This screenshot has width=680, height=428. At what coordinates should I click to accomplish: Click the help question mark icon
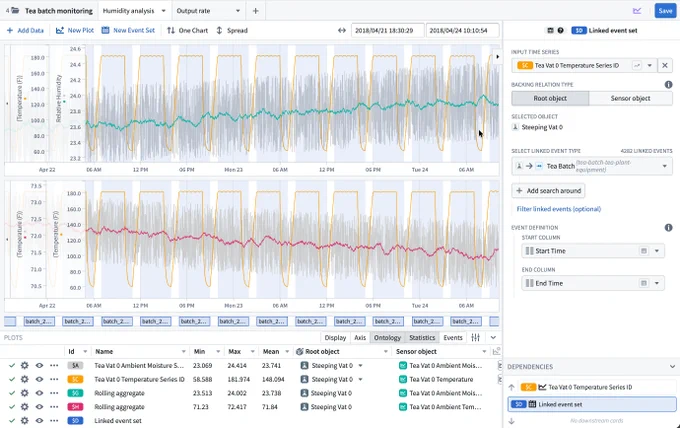click(560, 30)
